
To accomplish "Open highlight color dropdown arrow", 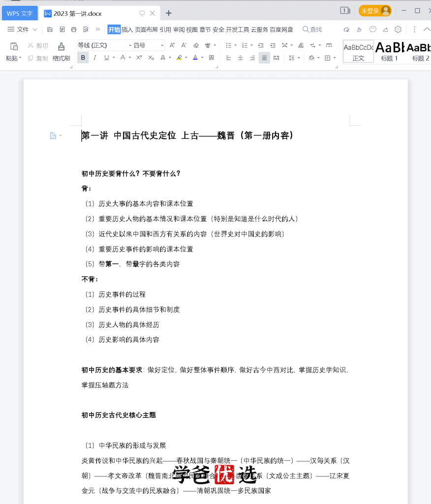I will (x=186, y=58).
